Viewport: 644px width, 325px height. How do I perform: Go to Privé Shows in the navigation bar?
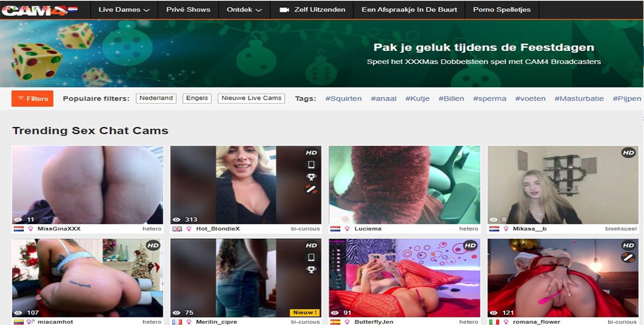[188, 10]
